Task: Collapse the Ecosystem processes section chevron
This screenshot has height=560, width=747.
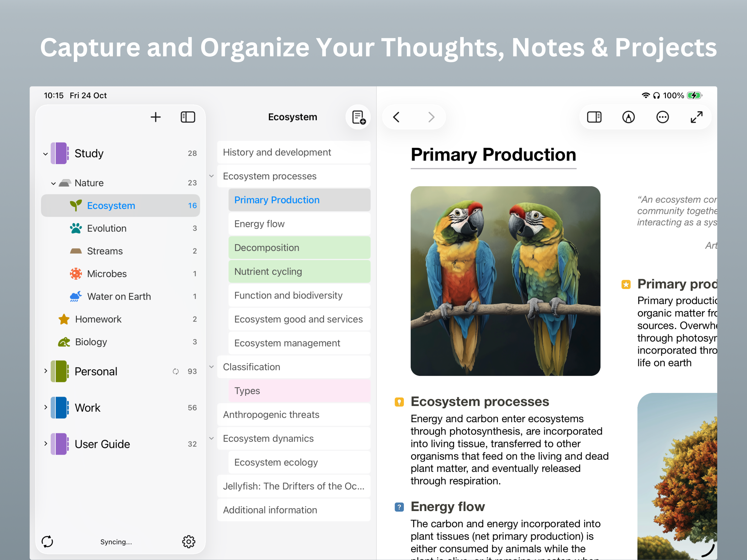Action: point(211,176)
